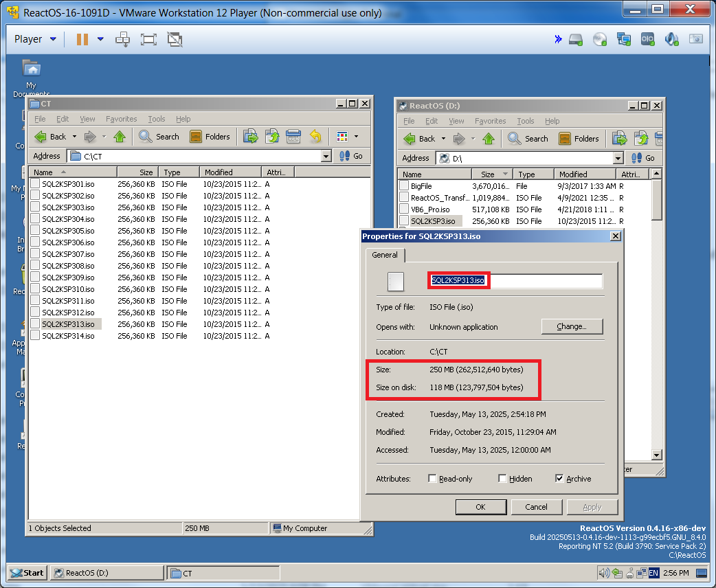This screenshot has height=588, width=716.
Task: Open Search in ReactOS (D:) window
Action: (x=528, y=139)
